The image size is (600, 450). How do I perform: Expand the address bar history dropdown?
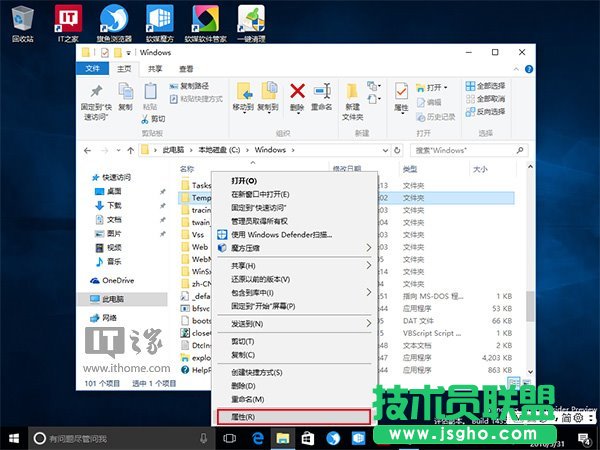[385, 150]
